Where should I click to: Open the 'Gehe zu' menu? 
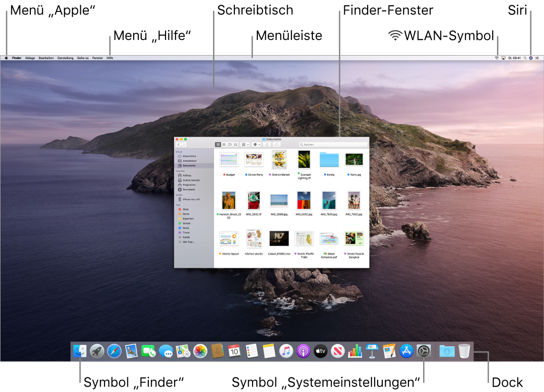[x=83, y=58]
